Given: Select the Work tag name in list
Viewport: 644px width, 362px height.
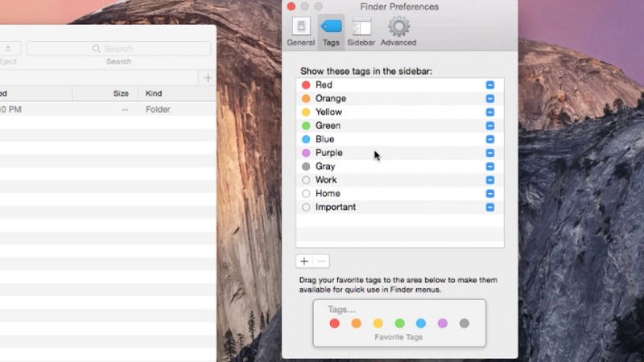Looking at the screenshot, I should point(326,179).
